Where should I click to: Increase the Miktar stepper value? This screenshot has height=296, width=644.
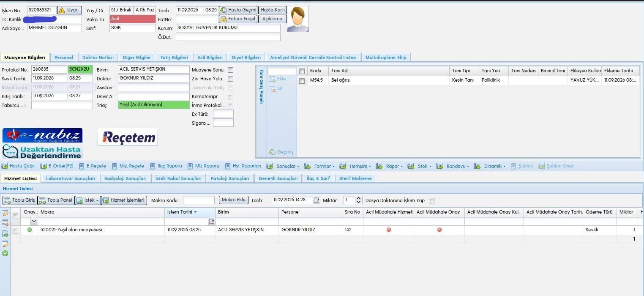click(359, 198)
